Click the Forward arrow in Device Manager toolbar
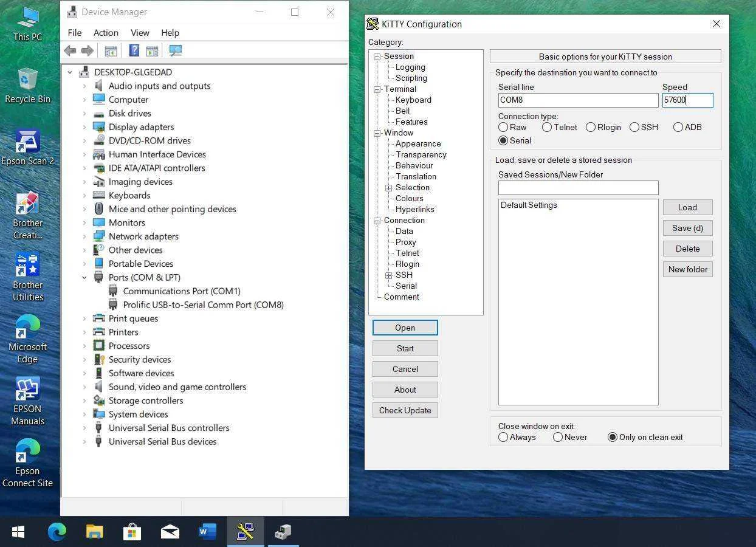 [88, 51]
